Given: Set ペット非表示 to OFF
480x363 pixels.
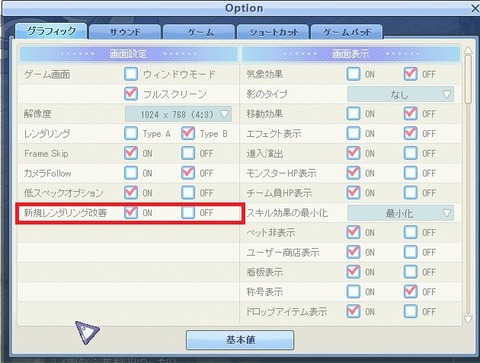Looking at the screenshot, I should click(410, 232).
